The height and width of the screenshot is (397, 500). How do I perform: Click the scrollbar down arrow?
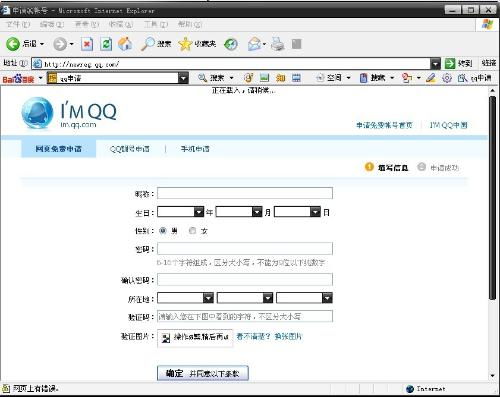point(493,376)
